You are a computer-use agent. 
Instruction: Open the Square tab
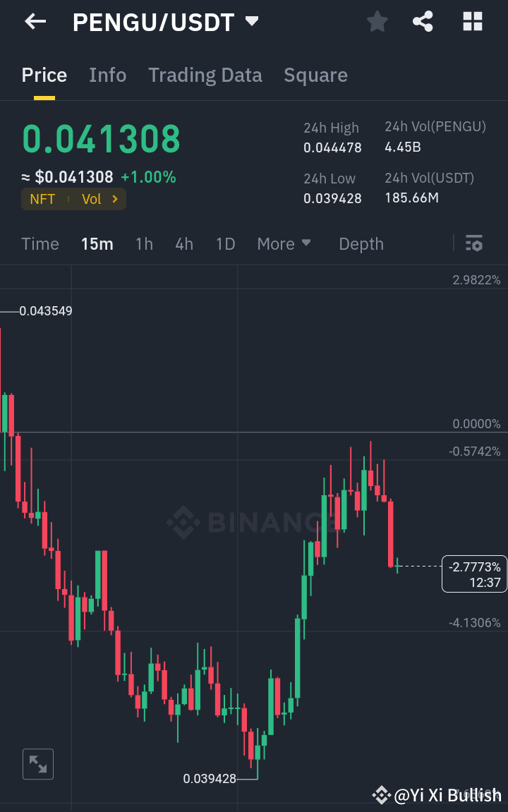click(315, 75)
